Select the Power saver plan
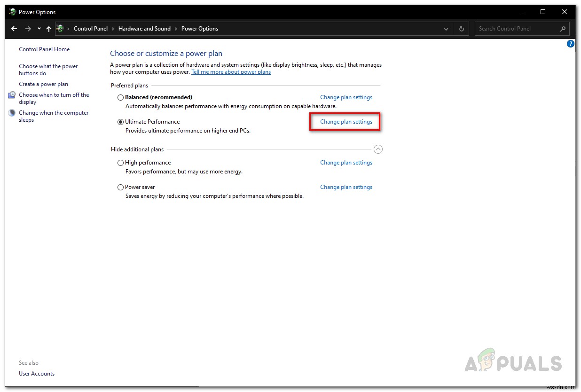 tap(120, 187)
